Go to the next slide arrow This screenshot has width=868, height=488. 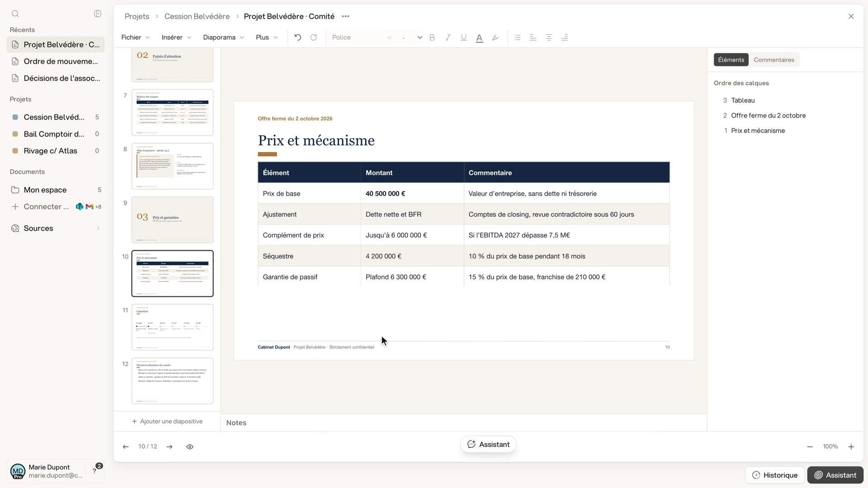pos(170,446)
